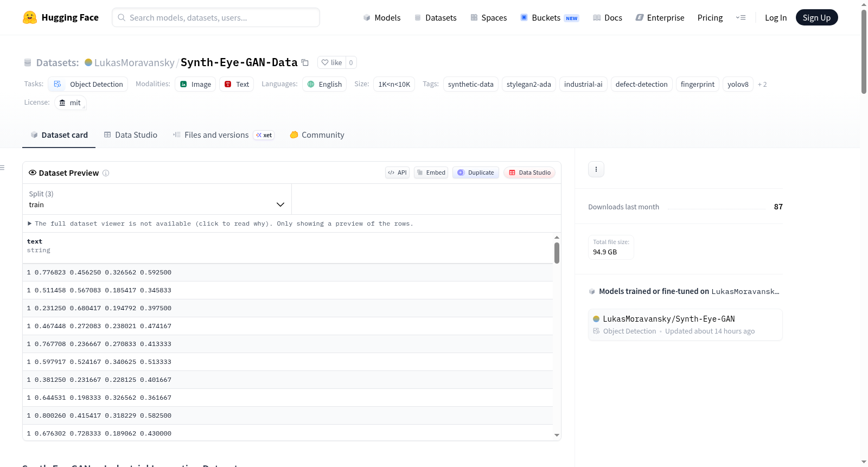Select the Text modality tag
The height and width of the screenshot is (467, 868).
237,84
